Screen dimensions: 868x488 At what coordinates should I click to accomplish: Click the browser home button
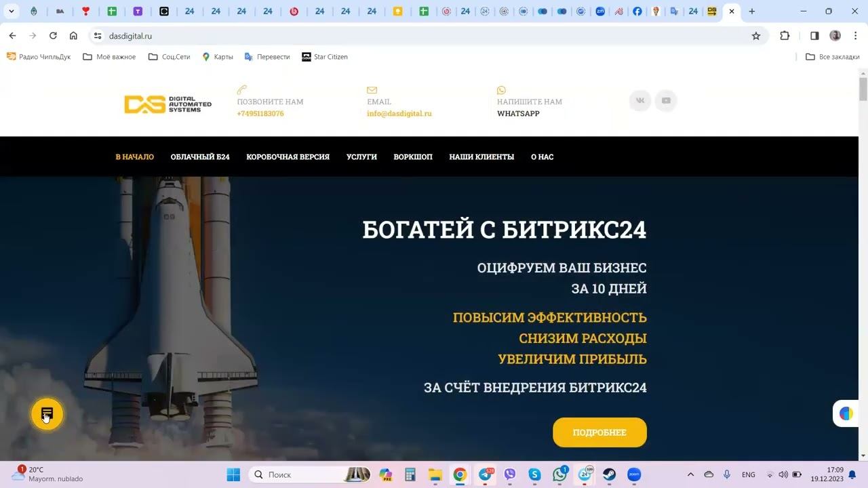pos(73,36)
